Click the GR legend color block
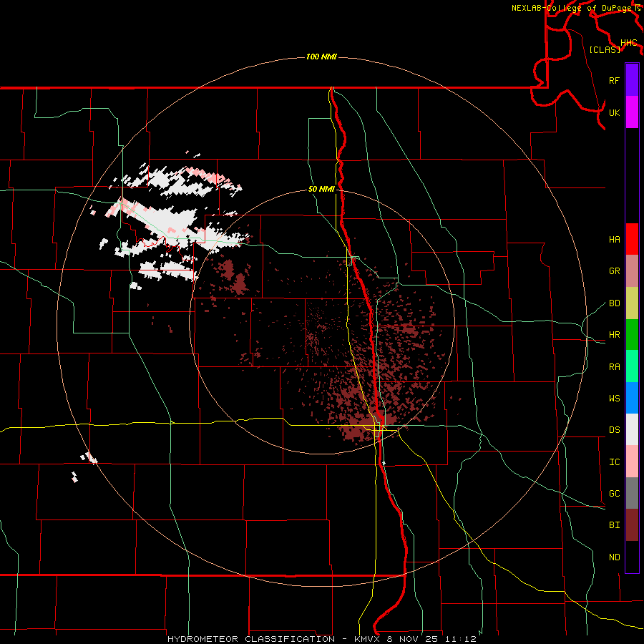 point(632,271)
